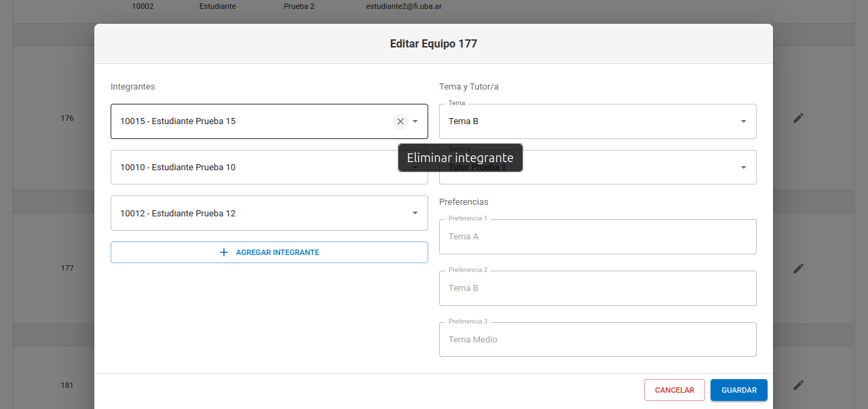This screenshot has width=868, height=409.
Task: Expand the dropdown arrow for Estudiante Prueba 15
Action: pos(415,121)
